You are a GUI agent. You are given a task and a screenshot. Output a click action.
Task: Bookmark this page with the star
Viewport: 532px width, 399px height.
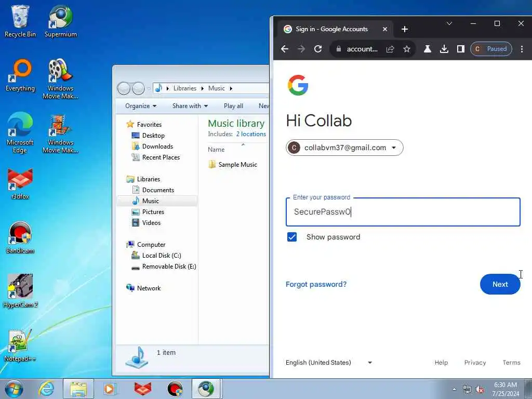coord(406,49)
